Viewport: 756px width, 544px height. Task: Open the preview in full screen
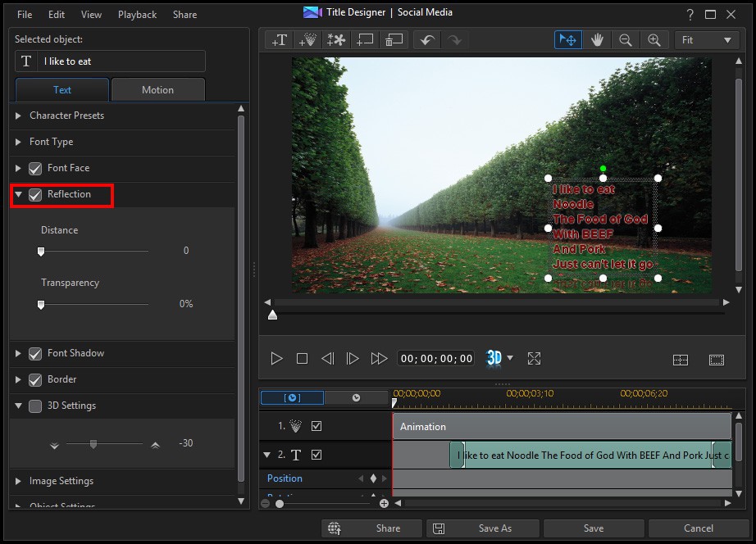[x=535, y=359]
